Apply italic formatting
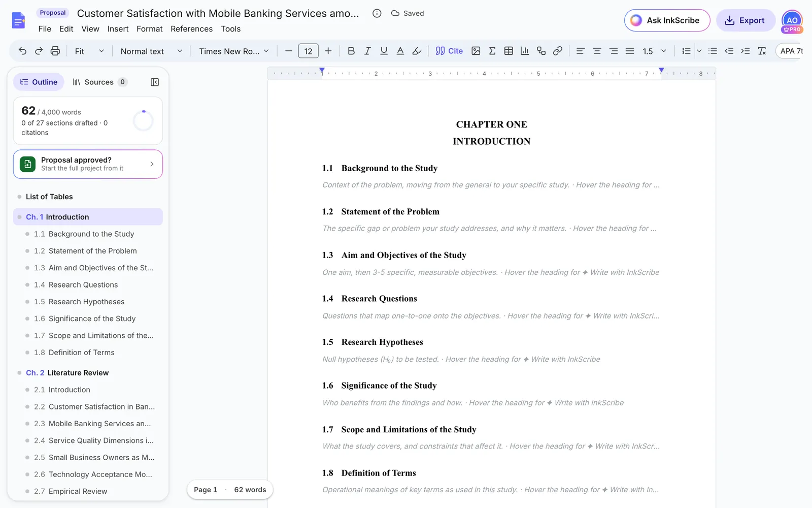Screen dimensions: 812x508 click(x=367, y=51)
